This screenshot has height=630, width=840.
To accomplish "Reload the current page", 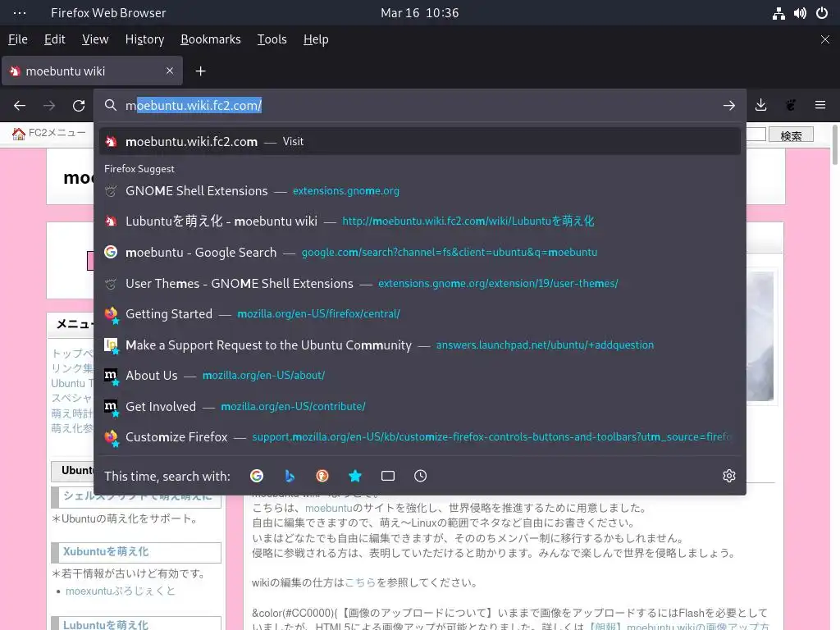I will tap(79, 106).
